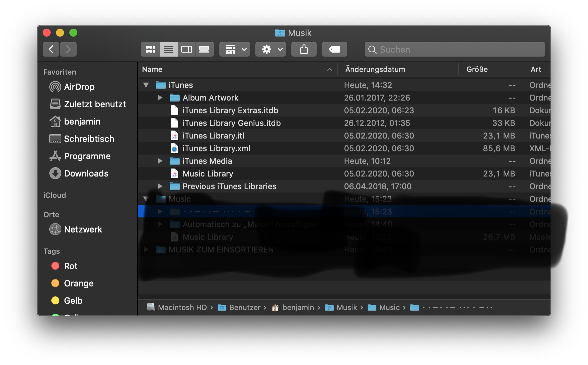
Task: Click Macintosh HD in the path bar
Action: (177, 307)
